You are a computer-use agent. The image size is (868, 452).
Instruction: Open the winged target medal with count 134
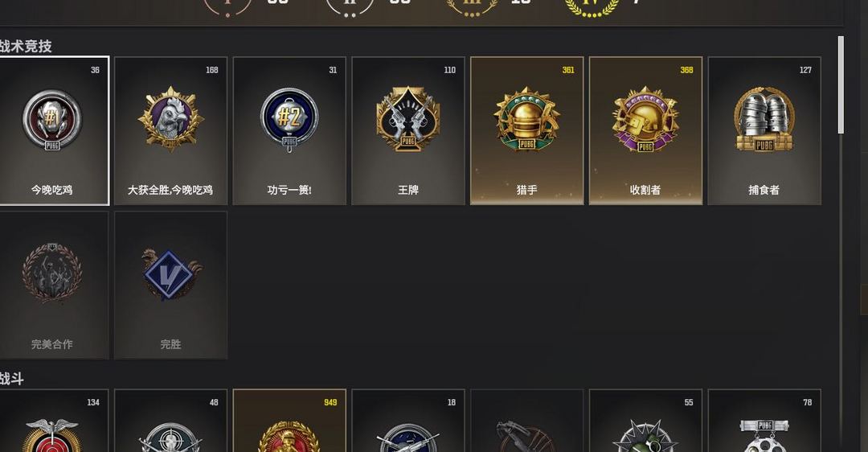click(54, 421)
